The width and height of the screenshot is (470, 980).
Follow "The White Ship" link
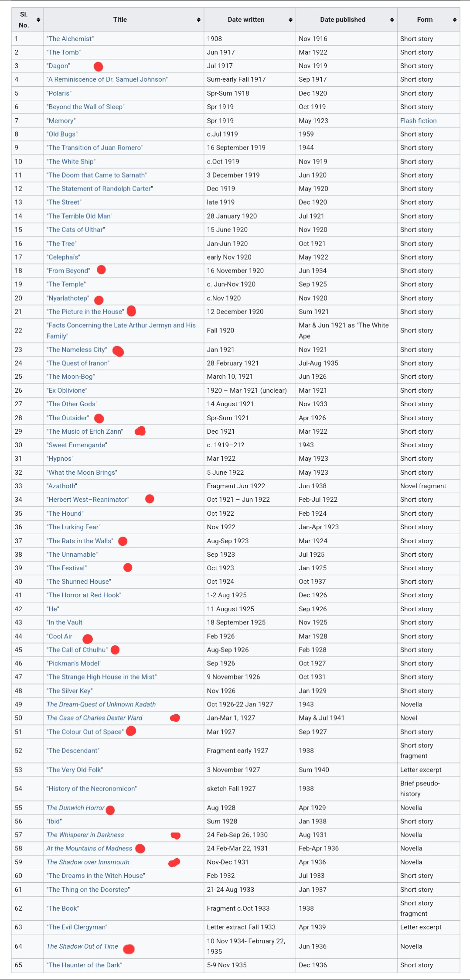[x=71, y=161]
